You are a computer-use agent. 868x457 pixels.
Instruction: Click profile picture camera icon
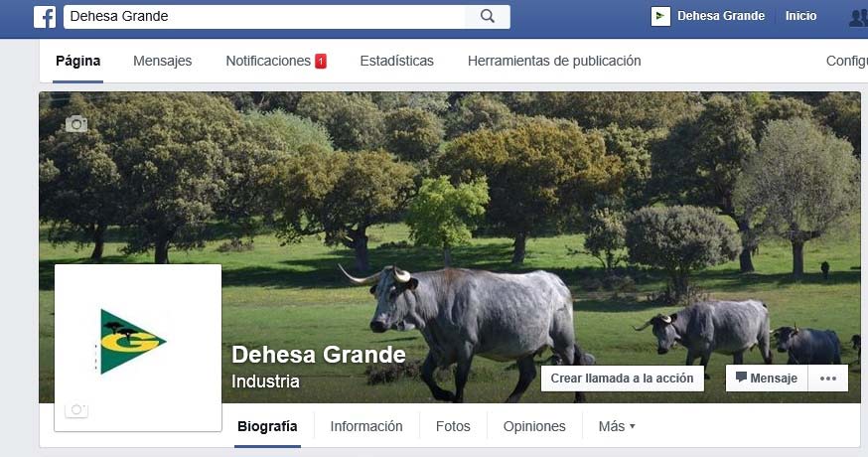pyautogui.click(x=76, y=409)
